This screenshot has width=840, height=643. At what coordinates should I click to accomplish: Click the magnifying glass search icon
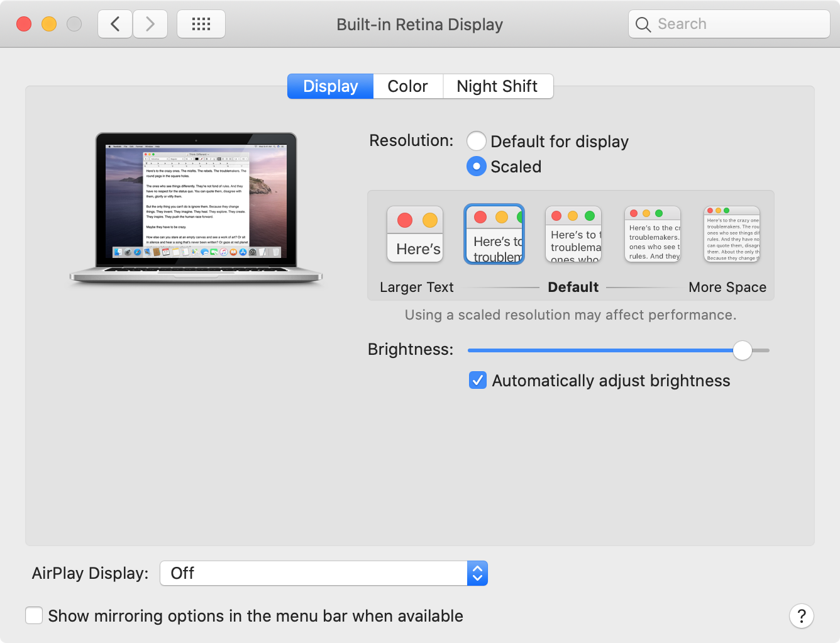click(x=643, y=25)
